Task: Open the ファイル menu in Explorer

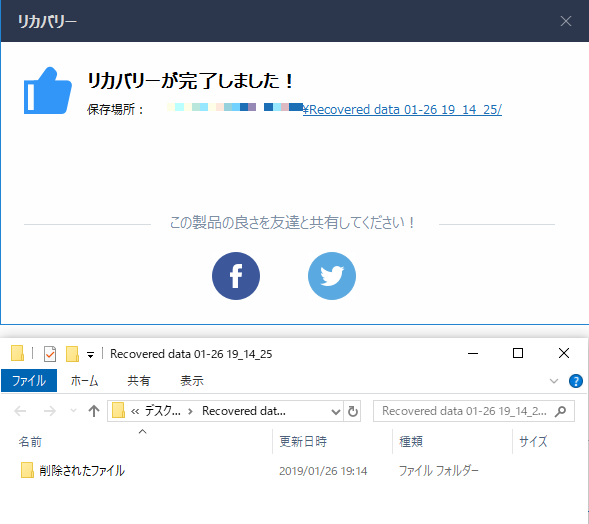Action: coord(29,381)
